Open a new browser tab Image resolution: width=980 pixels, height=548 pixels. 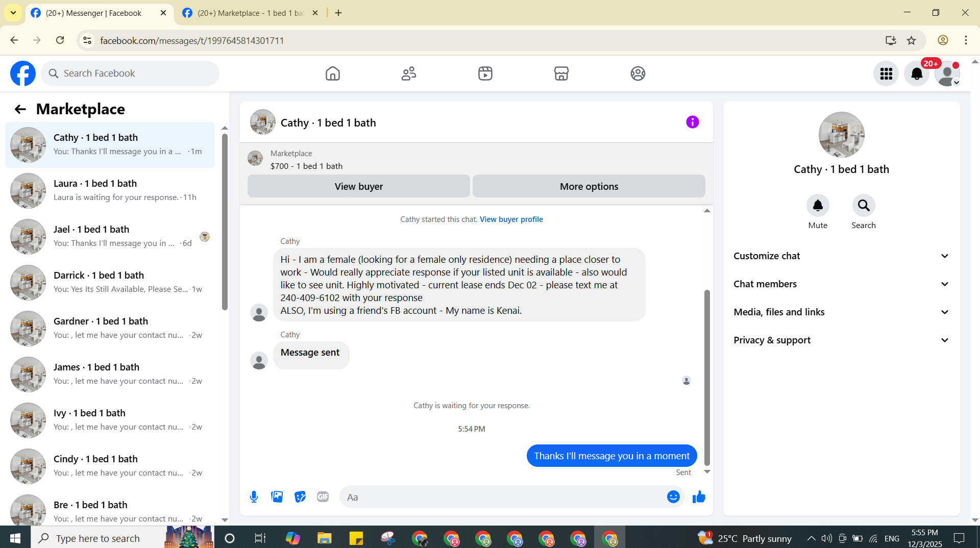(338, 13)
